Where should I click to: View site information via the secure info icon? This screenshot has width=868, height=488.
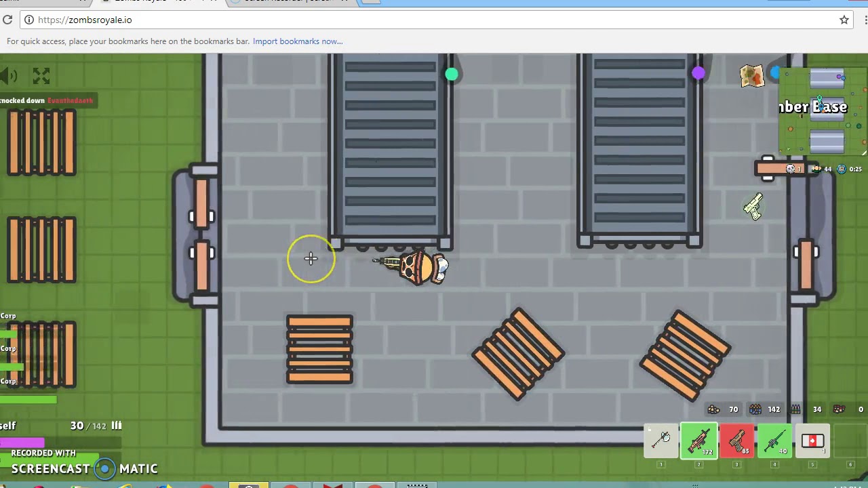click(29, 20)
